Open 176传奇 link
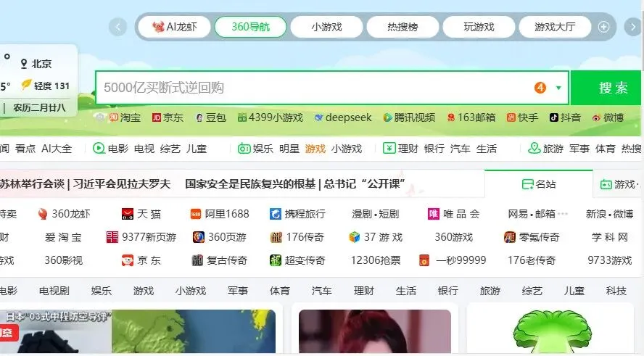The width and height of the screenshot is (644, 356). (x=297, y=237)
